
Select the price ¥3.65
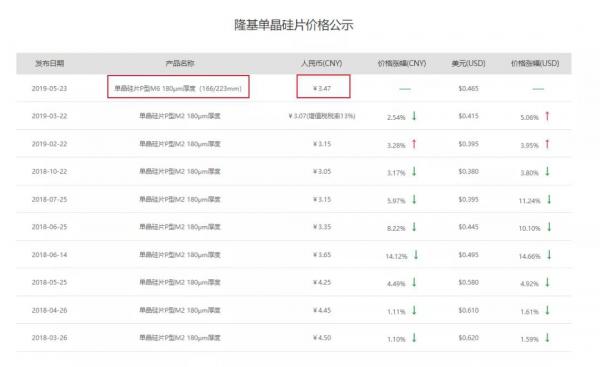[322, 255]
